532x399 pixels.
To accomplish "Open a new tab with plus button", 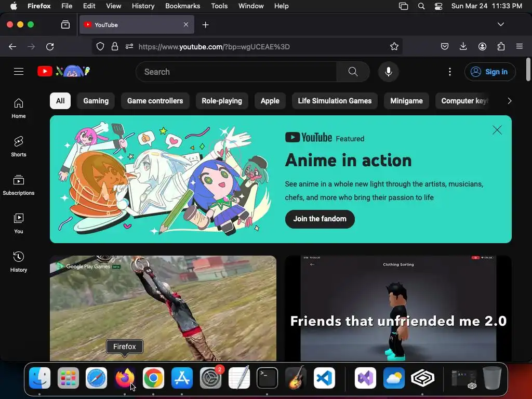I will point(205,25).
